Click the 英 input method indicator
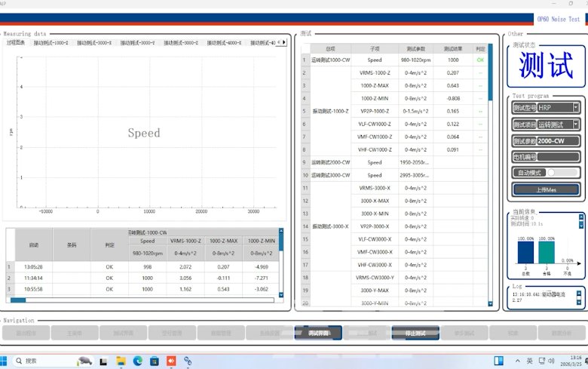Image resolution: width=588 pixels, height=369 pixels. point(529,361)
